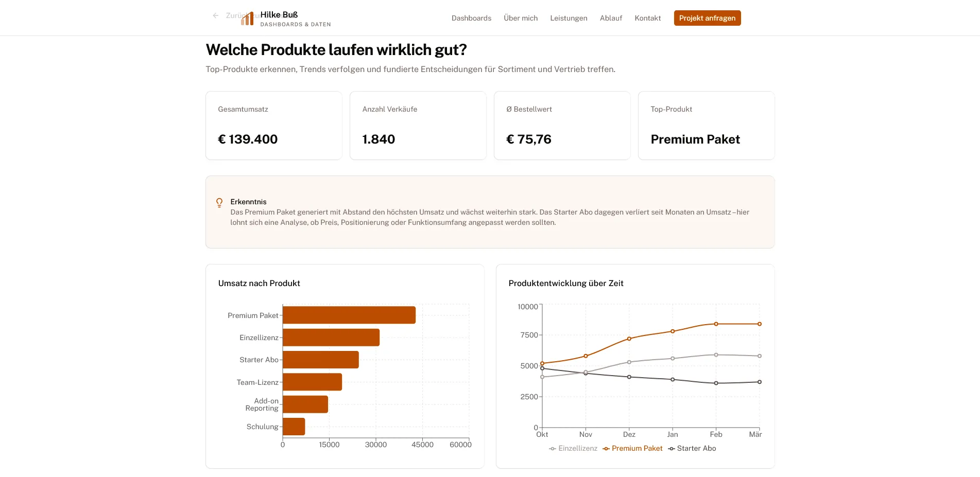
Task: Click the Erkenntnis lightbulb icon
Action: (x=219, y=203)
